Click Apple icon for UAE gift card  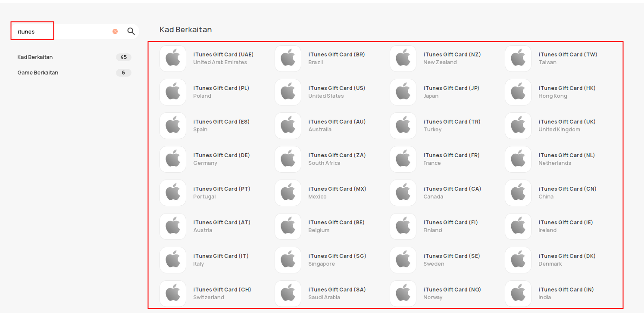tap(173, 59)
